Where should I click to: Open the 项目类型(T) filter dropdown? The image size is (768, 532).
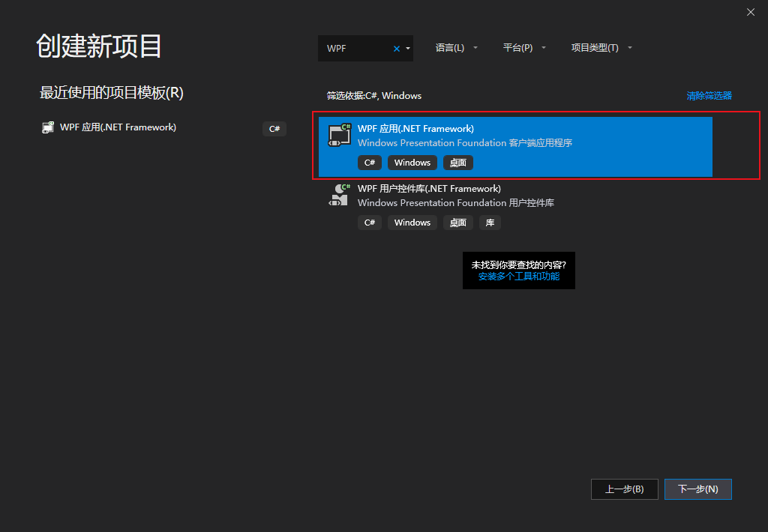coord(601,47)
